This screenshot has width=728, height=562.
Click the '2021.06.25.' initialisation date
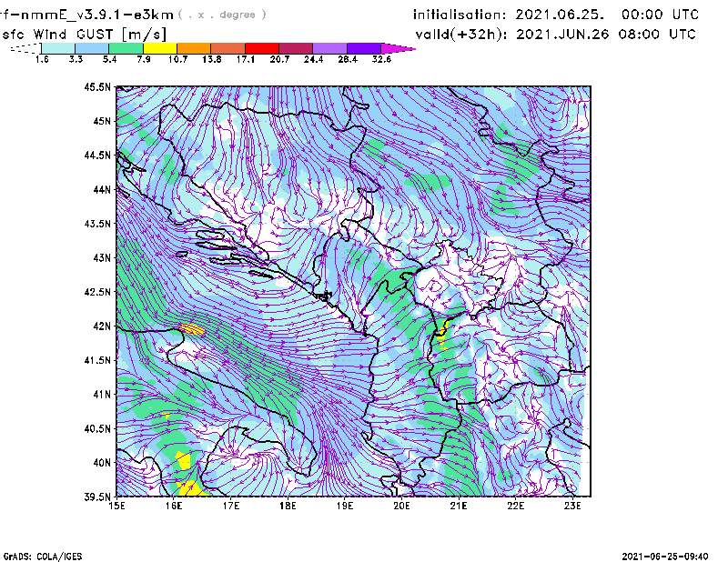tap(560, 15)
